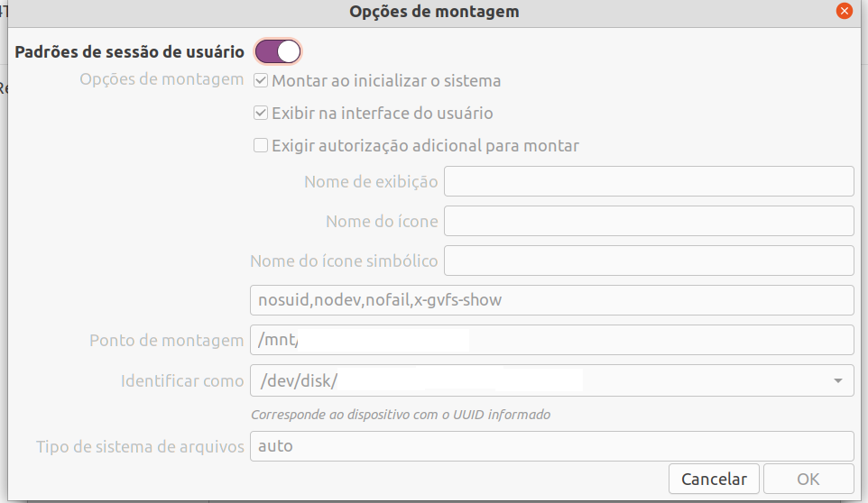Click the Ponto de montagem label
Image resolution: width=868 pixels, height=503 pixels.
click(x=167, y=340)
